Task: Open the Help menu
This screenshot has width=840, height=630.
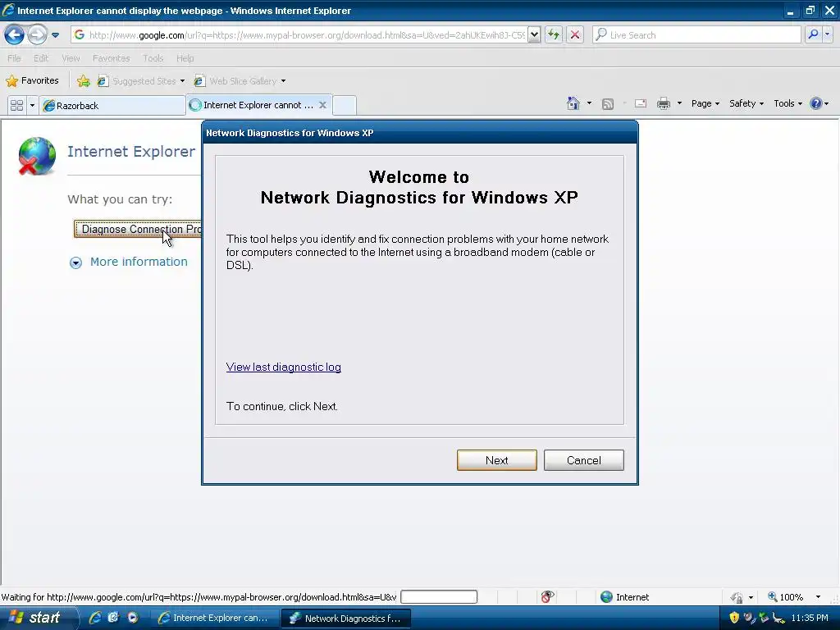Action: (185, 58)
